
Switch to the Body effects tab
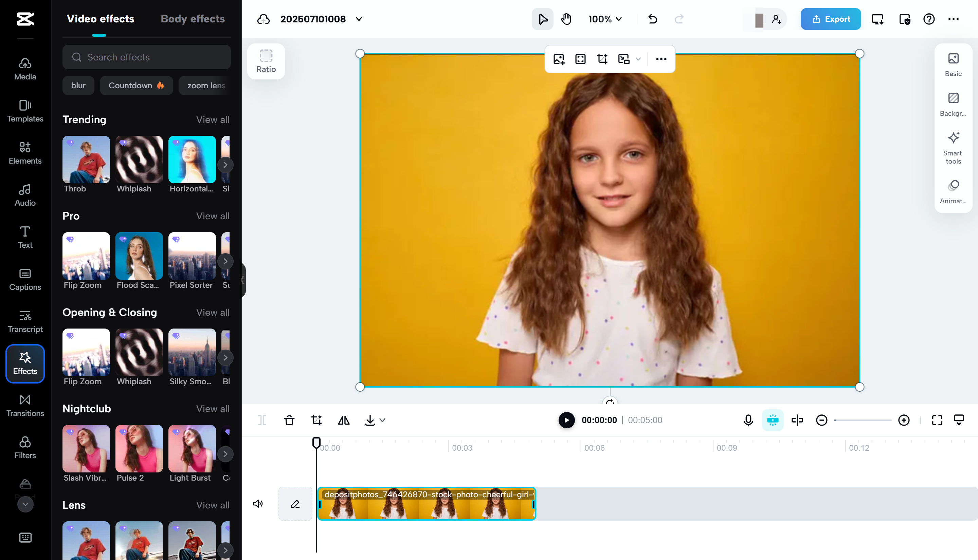point(192,18)
